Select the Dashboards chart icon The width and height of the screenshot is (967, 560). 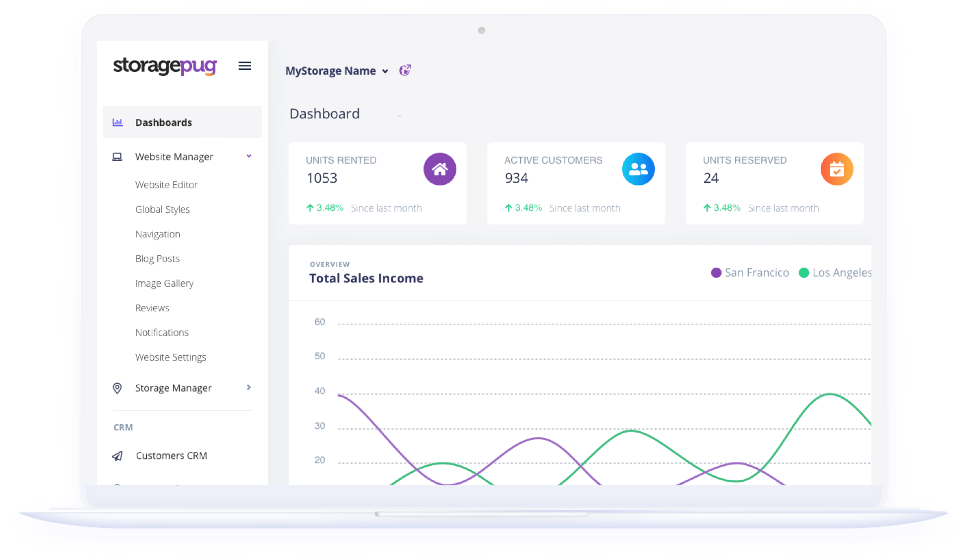pos(118,122)
